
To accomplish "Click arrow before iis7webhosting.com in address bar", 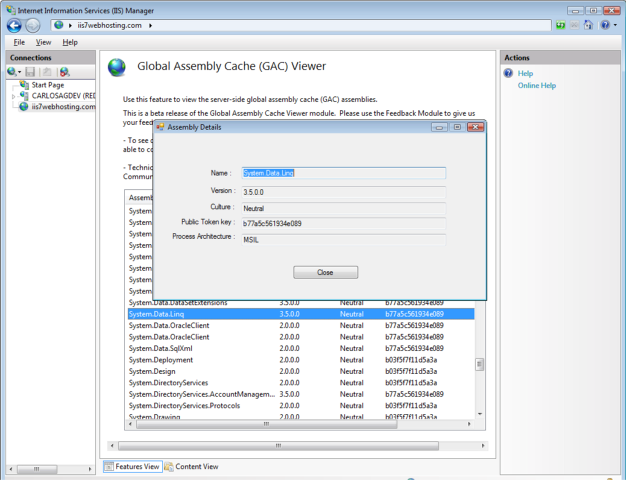I will coord(70,26).
